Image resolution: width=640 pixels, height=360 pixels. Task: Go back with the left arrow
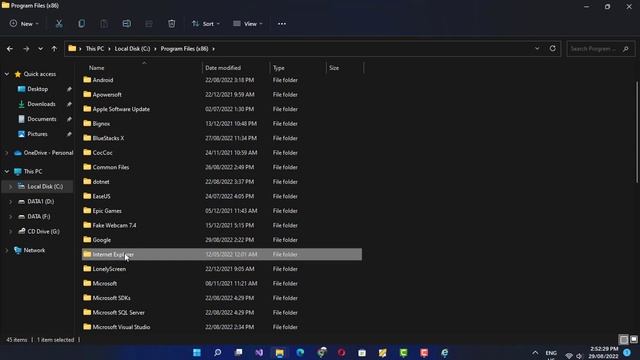(x=10, y=49)
